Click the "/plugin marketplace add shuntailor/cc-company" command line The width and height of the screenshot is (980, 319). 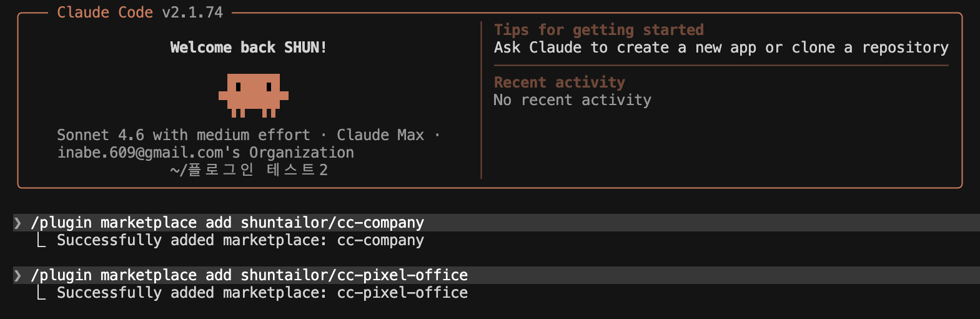[x=227, y=223]
